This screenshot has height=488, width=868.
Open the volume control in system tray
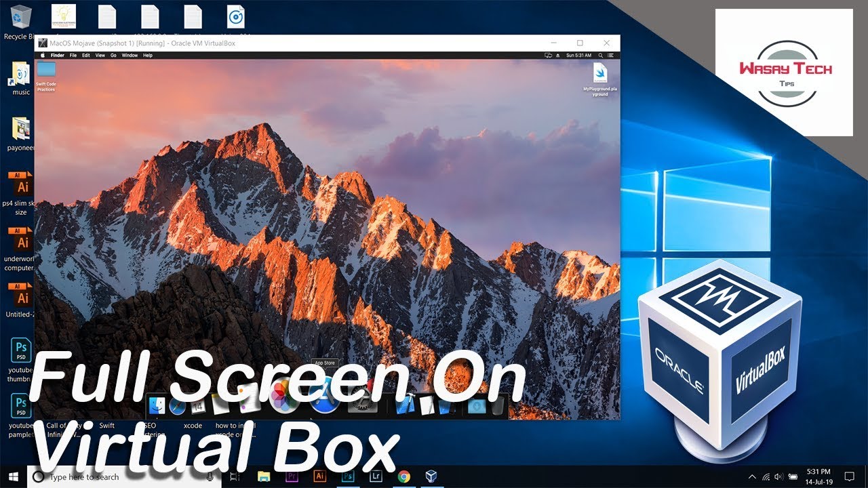click(778, 476)
